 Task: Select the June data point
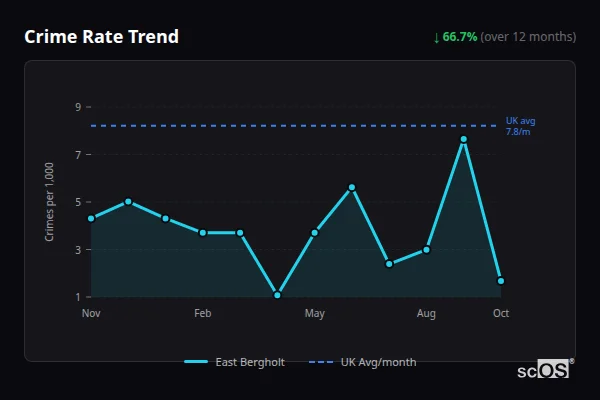pyautogui.click(x=352, y=188)
